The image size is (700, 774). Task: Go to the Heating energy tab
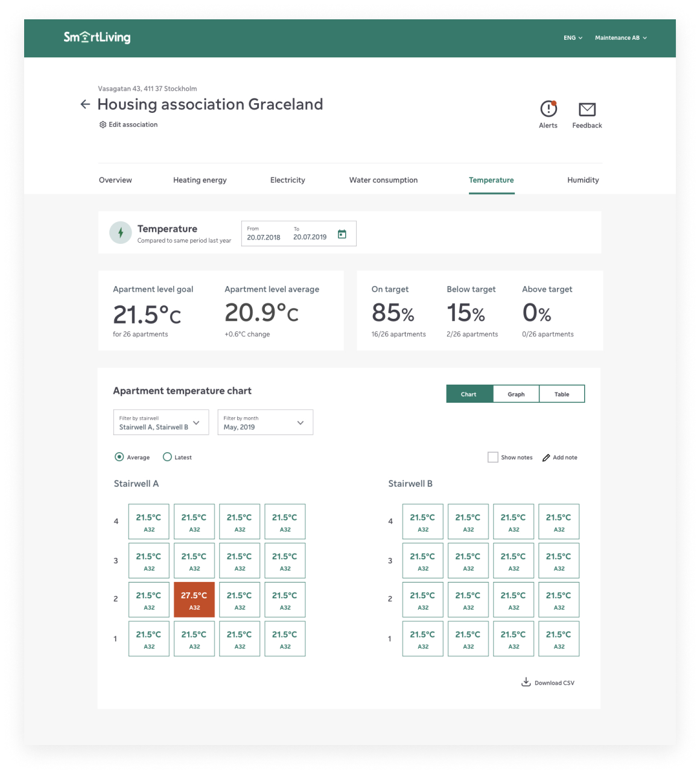click(200, 180)
